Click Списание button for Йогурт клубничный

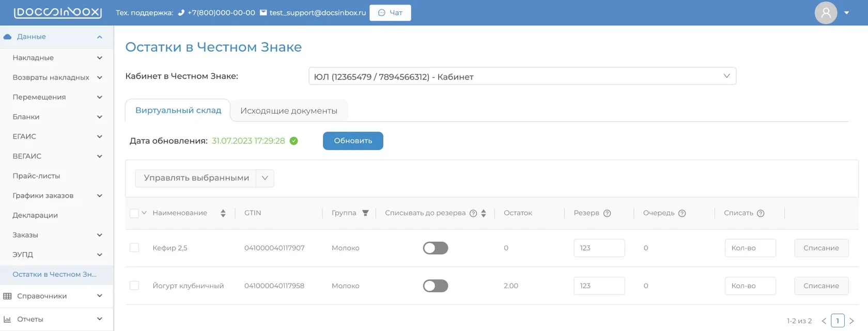tap(821, 286)
